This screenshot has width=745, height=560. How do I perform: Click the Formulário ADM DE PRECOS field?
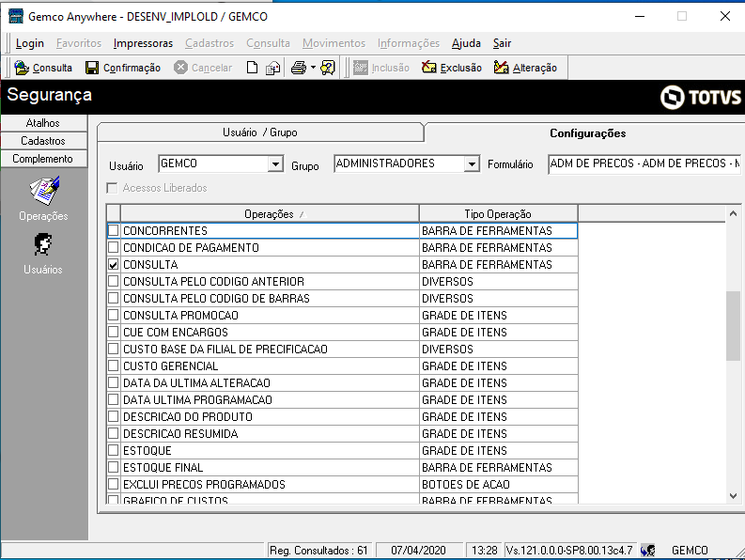point(644,164)
